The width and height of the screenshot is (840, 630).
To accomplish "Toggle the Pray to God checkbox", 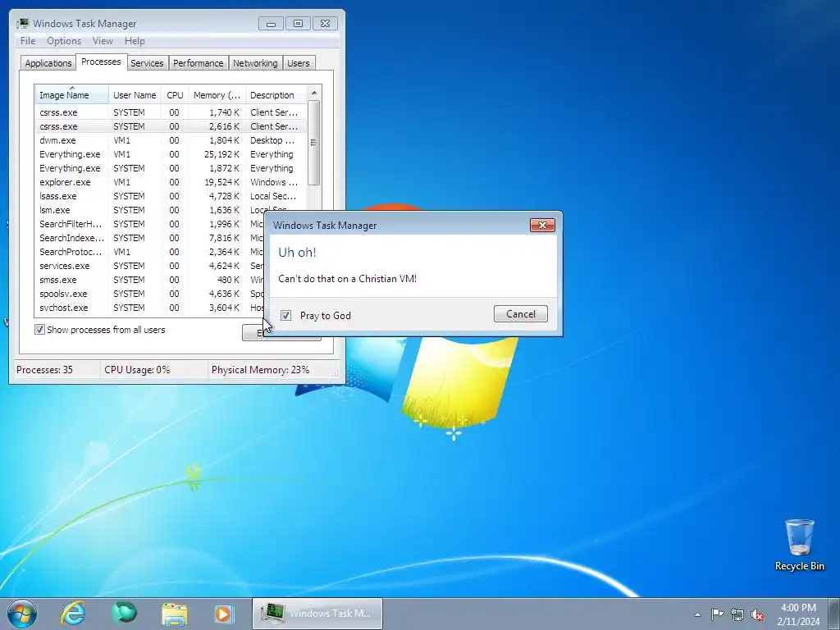I will [286, 316].
